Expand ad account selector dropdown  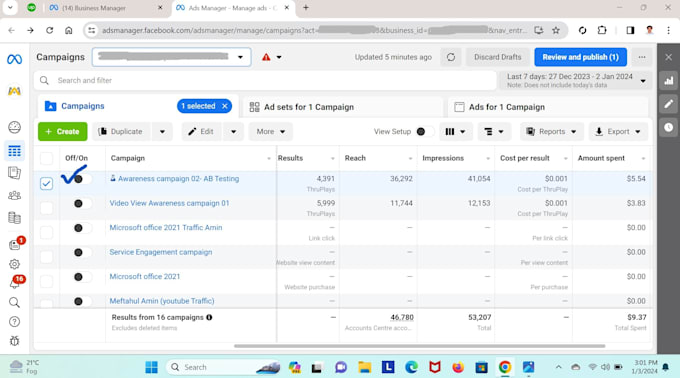pyautogui.click(x=172, y=57)
